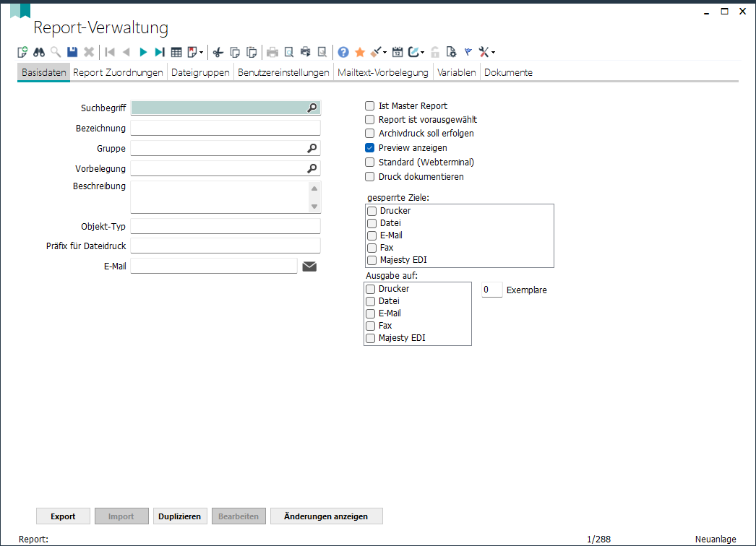This screenshot has height=546, width=756.
Task: Click the scissors cut icon
Action: pos(218,52)
